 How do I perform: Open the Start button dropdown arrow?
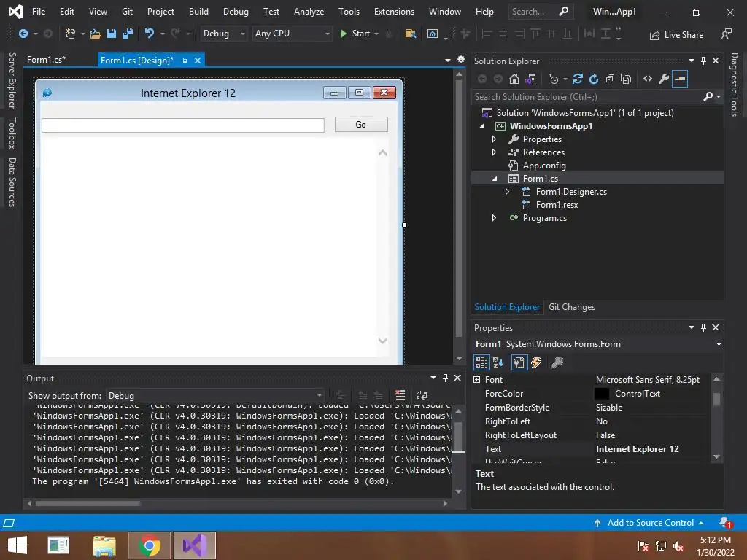376,34
